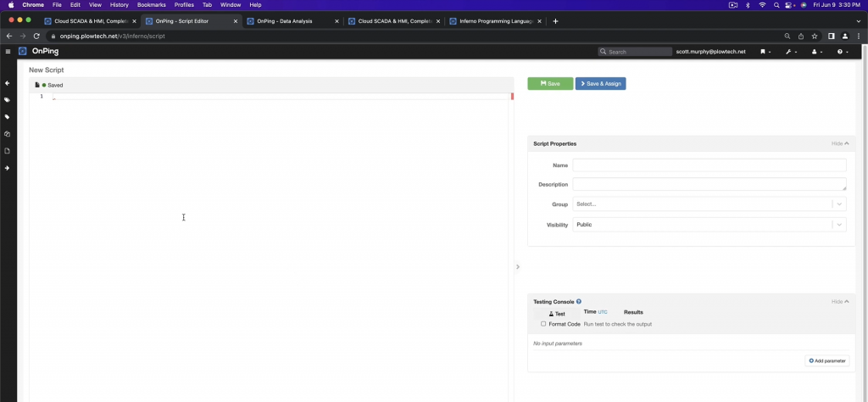Open the Chrome File menu
This screenshot has height=402, width=868.
[x=57, y=5]
